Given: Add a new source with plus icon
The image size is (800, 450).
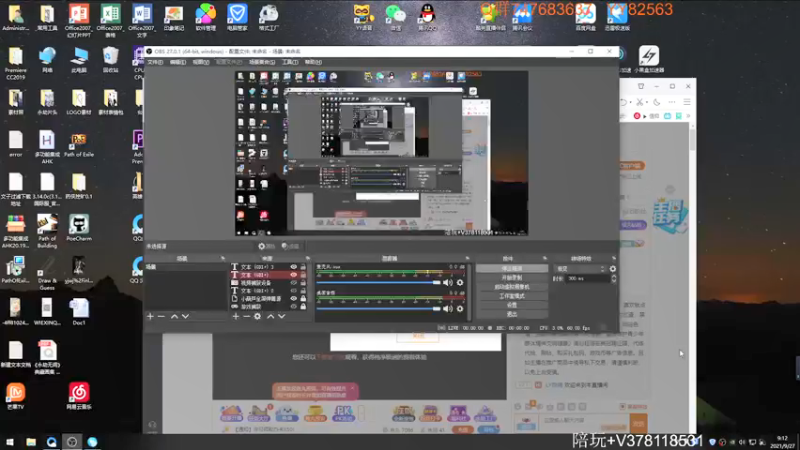Looking at the screenshot, I should point(235,316).
